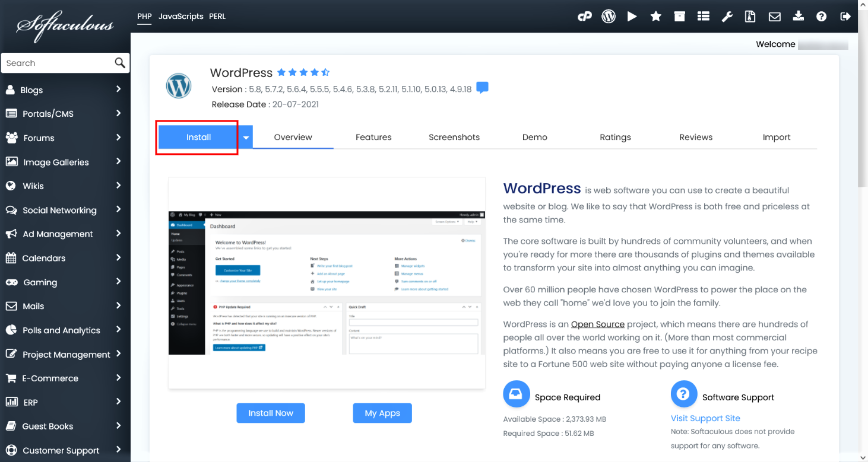Open the Install button dropdown arrow
Image resolution: width=868 pixels, height=462 pixels.
point(246,137)
